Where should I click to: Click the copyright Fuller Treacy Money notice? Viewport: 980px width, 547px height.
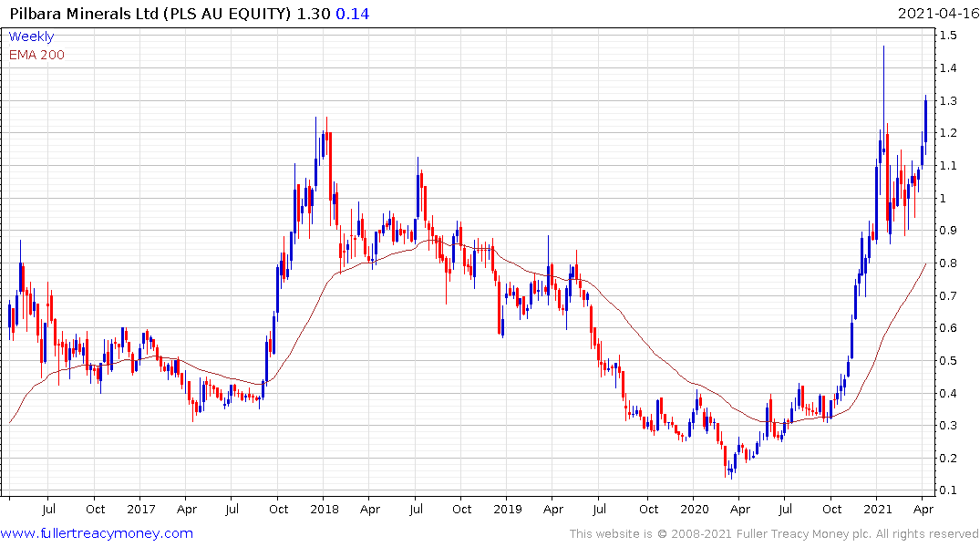pyautogui.click(x=774, y=534)
